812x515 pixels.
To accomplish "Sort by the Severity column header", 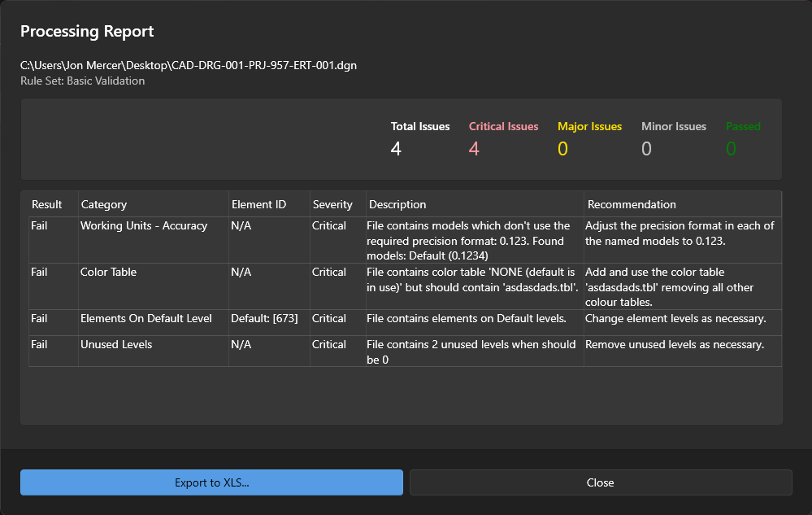I will pyautogui.click(x=332, y=204).
